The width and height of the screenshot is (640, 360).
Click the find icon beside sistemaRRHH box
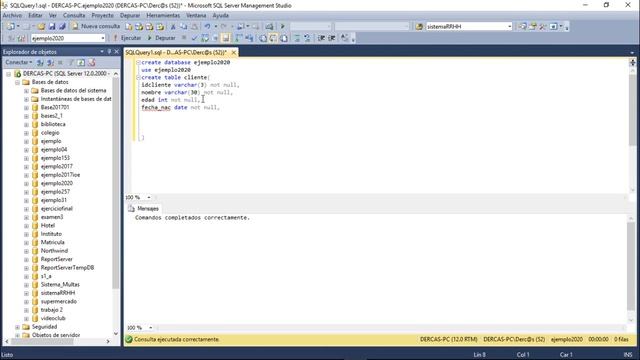419,27
